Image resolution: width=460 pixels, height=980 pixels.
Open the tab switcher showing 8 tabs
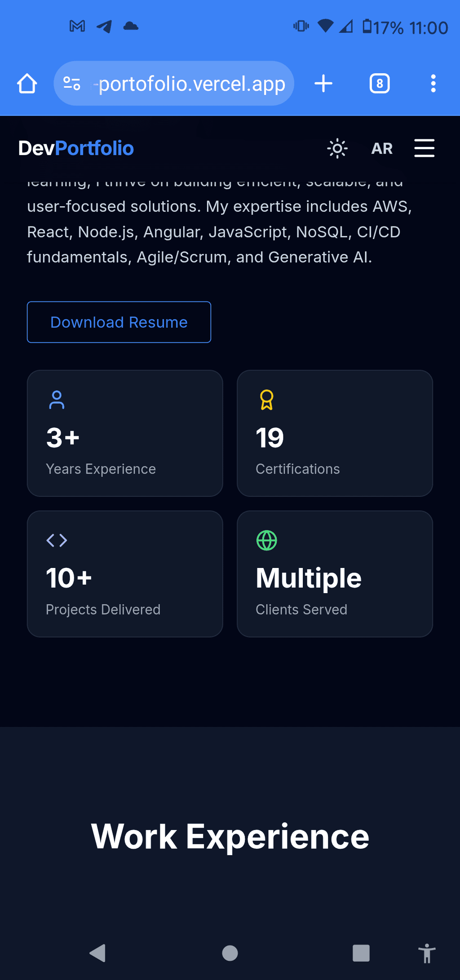[380, 84]
